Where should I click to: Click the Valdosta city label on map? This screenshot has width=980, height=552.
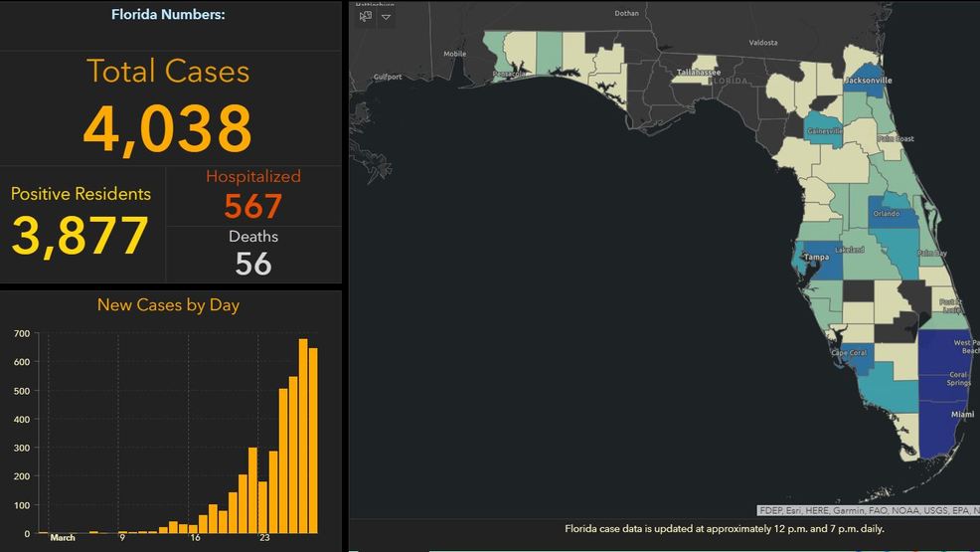(x=763, y=43)
